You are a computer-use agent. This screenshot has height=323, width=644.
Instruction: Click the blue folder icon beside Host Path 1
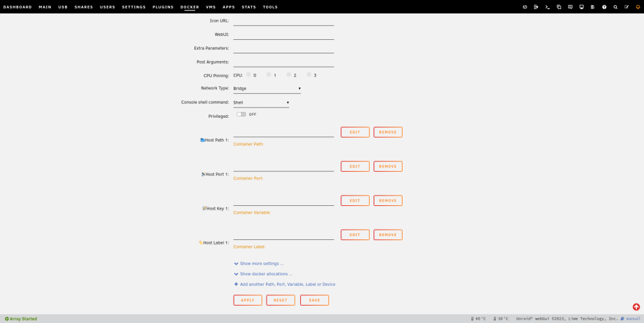(202, 140)
